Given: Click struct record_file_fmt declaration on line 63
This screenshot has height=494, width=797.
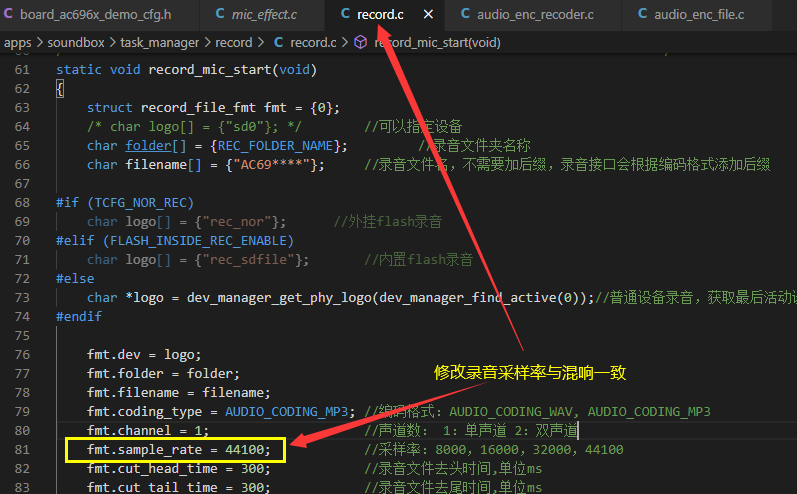Looking at the screenshot, I should click(213, 108).
